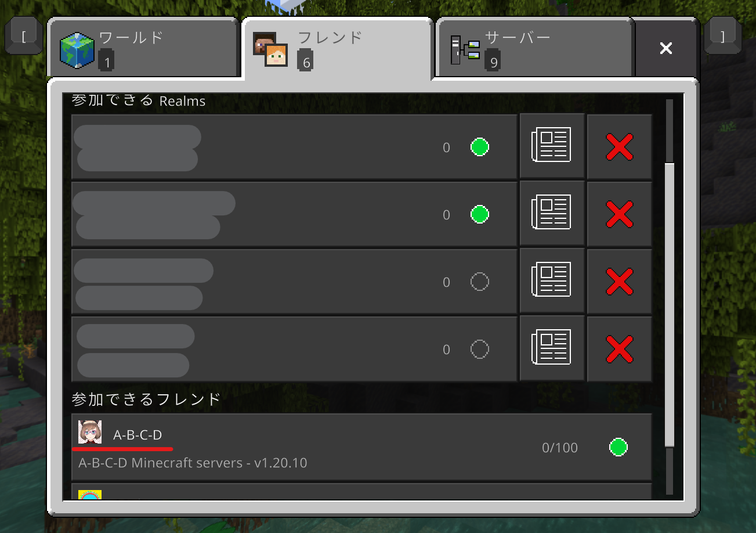This screenshot has width=756, height=533.
Task: Open the サーバー tab
Action: [x=534, y=48]
